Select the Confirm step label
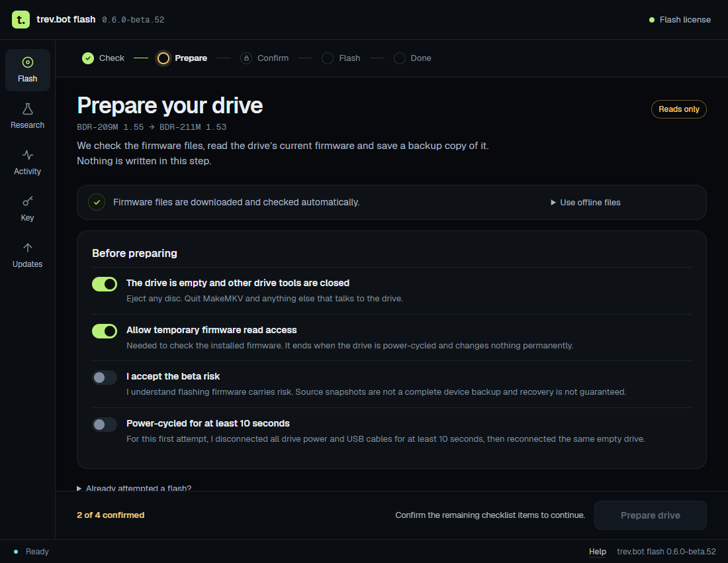728x563 pixels. click(273, 58)
